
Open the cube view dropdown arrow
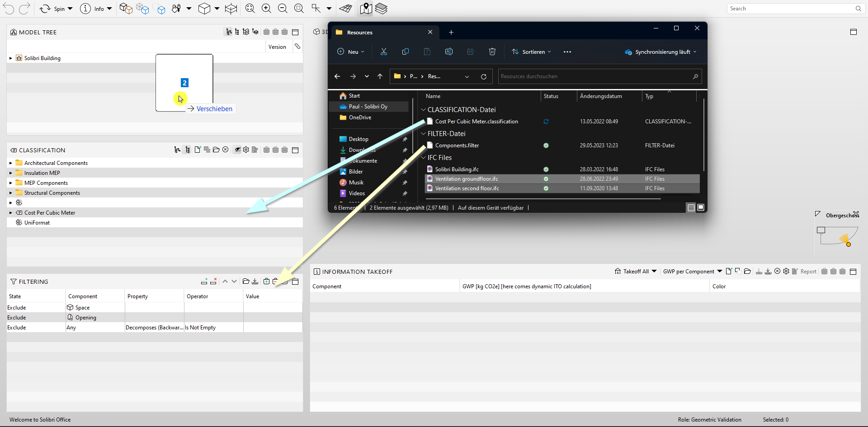tap(217, 9)
